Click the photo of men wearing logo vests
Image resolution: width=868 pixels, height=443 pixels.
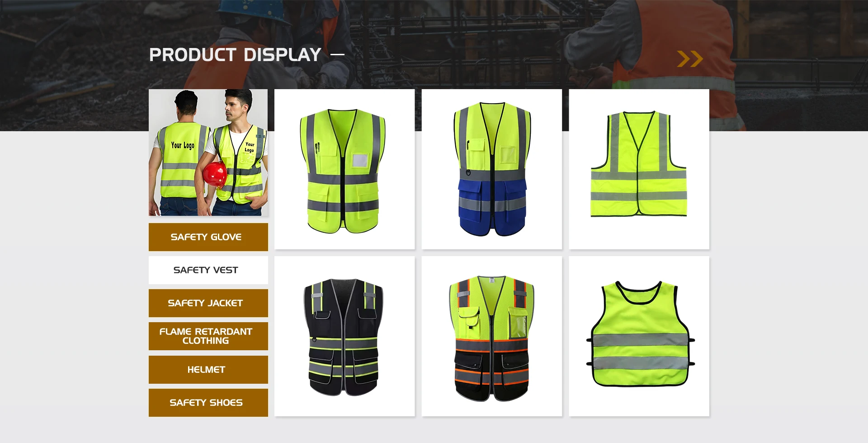point(208,152)
